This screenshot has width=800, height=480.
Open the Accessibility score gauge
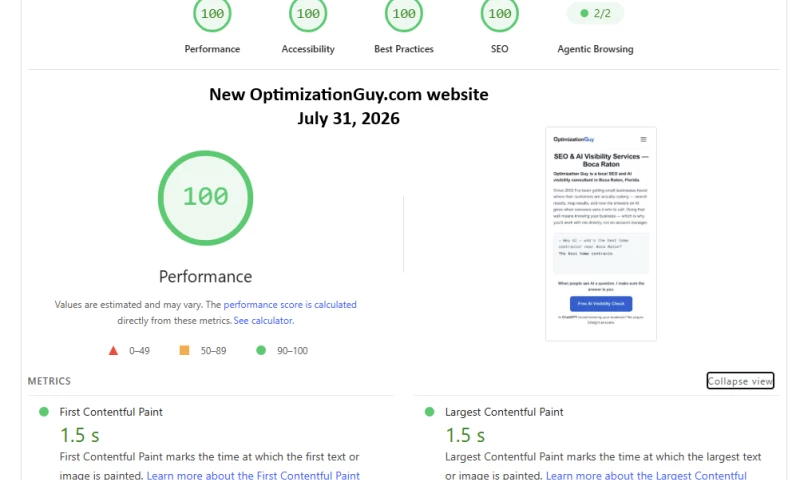click(x=308, y=14)
